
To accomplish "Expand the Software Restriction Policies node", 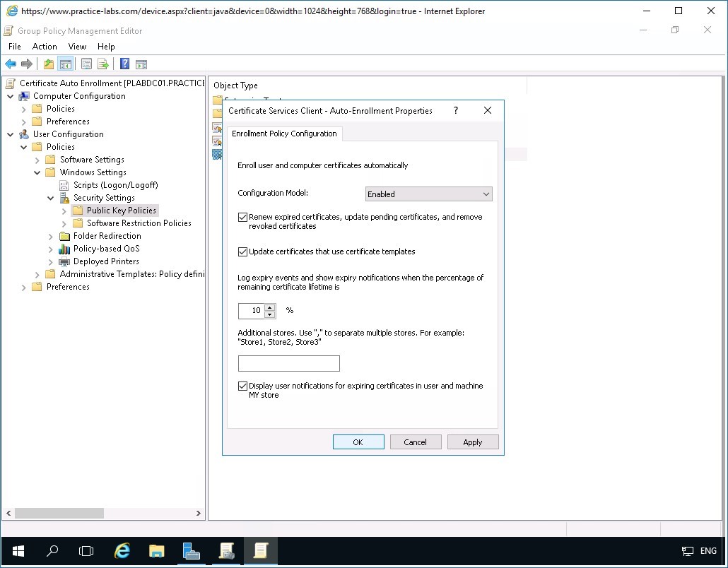I will (64, 223).
